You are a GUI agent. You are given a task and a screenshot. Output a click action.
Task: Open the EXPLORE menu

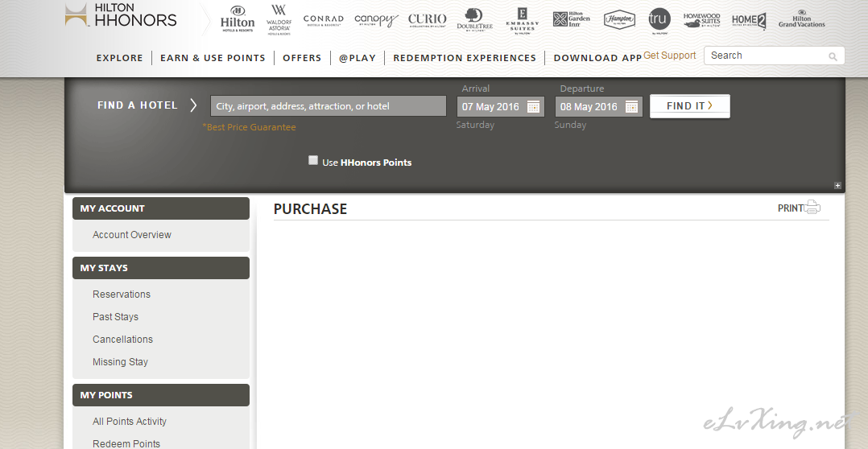119,58
